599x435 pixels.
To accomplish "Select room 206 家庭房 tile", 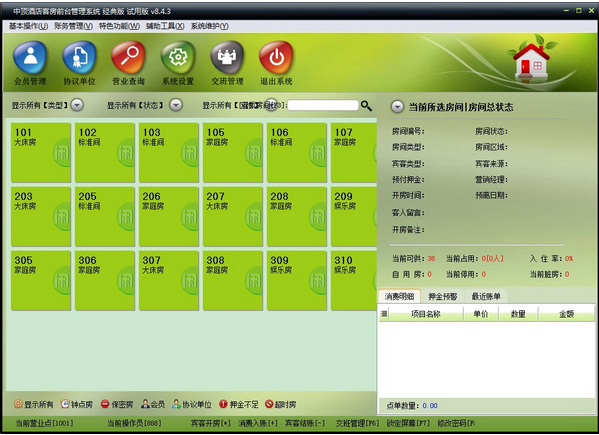I will (168, 216).
